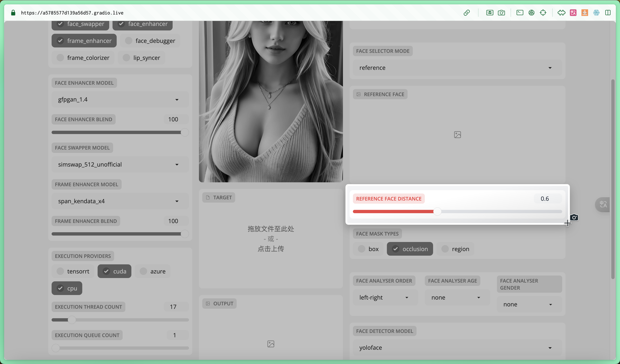This screenshot has width=620, height=364.
Task: Click the Execution Thread Count value 17
Action: (x=176, y=307)
